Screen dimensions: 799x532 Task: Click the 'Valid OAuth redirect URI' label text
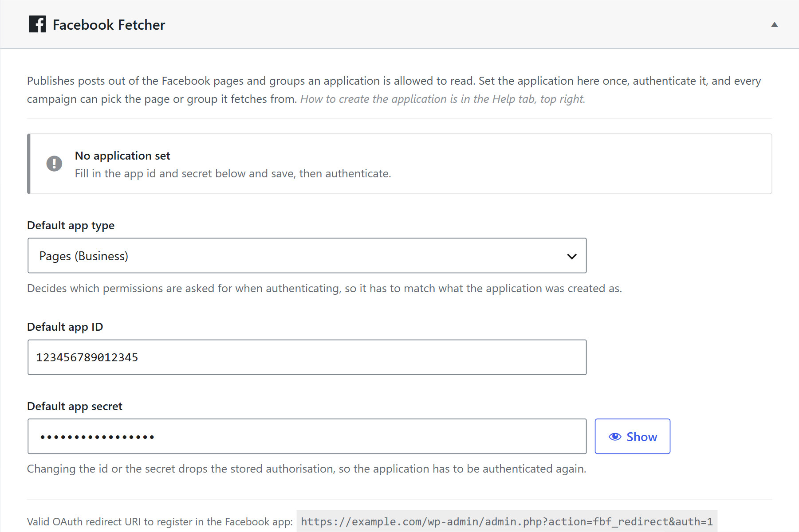click(160, 522)
